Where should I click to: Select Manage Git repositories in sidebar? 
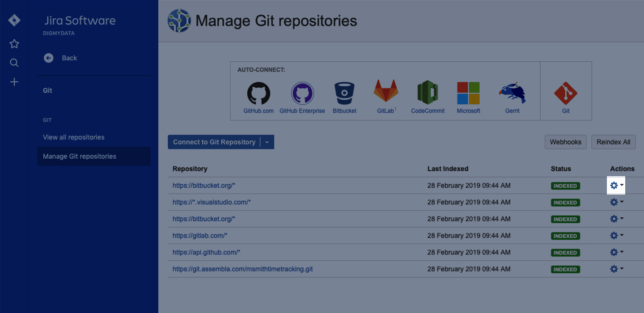click(x=80, y=156)
